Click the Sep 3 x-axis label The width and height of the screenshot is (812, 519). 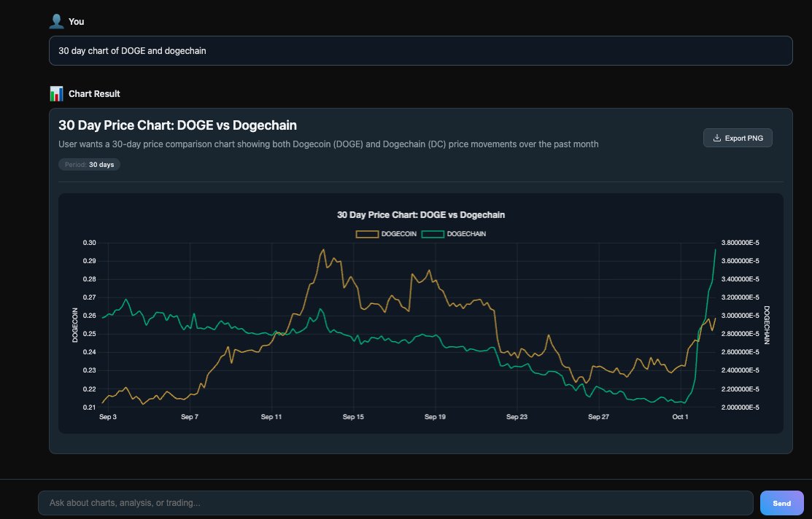pyautogui.click(x=107, y=417)
